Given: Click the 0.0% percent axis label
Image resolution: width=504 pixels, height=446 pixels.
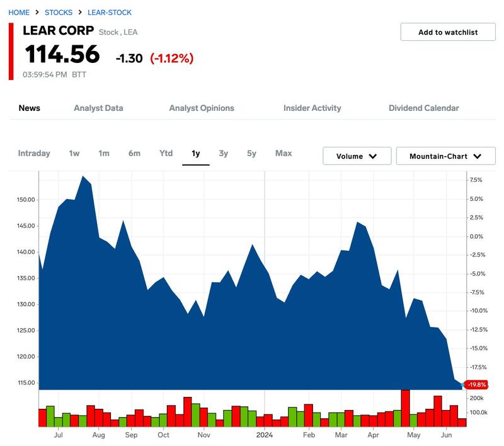Looking at the screenshot, I should (476, 236).
